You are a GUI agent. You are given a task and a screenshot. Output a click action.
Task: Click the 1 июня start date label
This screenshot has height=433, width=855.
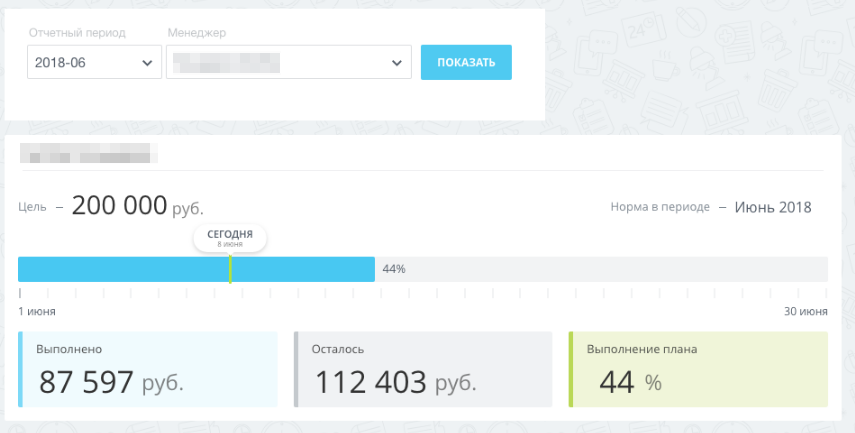pyautogui.click(x=37, y=311)
